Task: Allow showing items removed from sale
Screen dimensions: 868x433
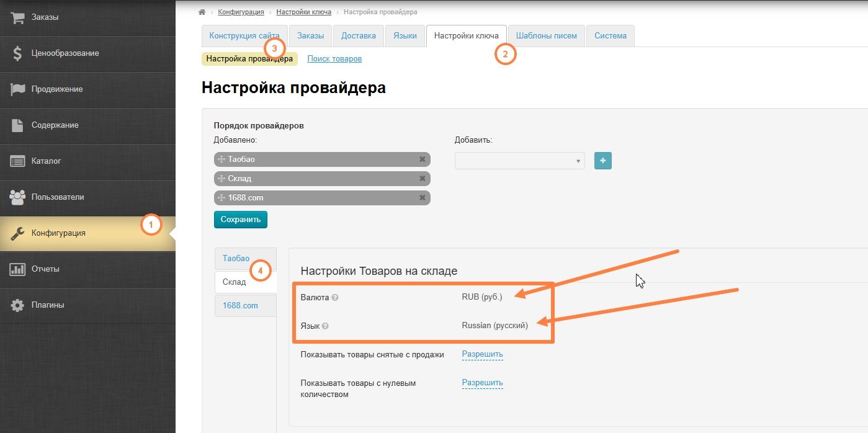Action: (482, 354)
